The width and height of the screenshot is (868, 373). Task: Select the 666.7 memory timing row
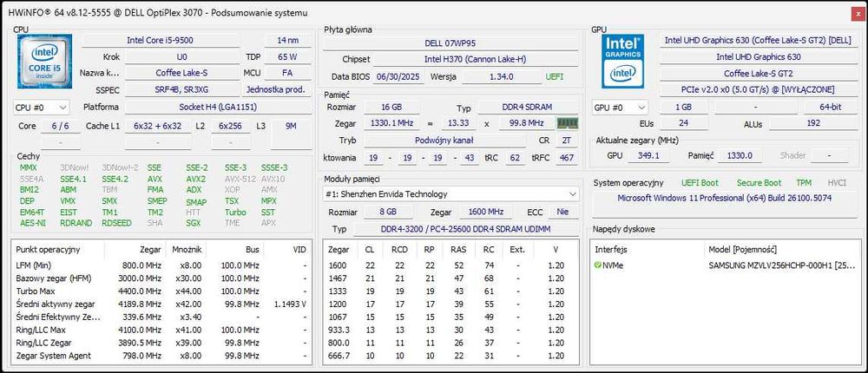(x=450, y=356)
